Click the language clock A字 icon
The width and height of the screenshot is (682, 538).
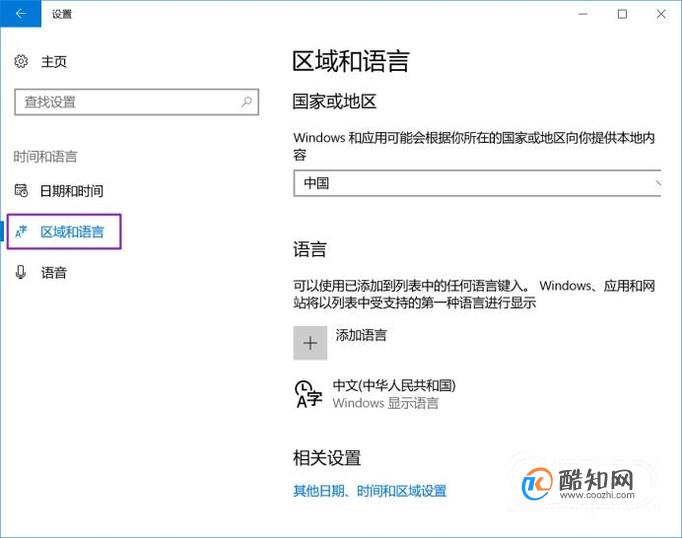click(309, 394)
